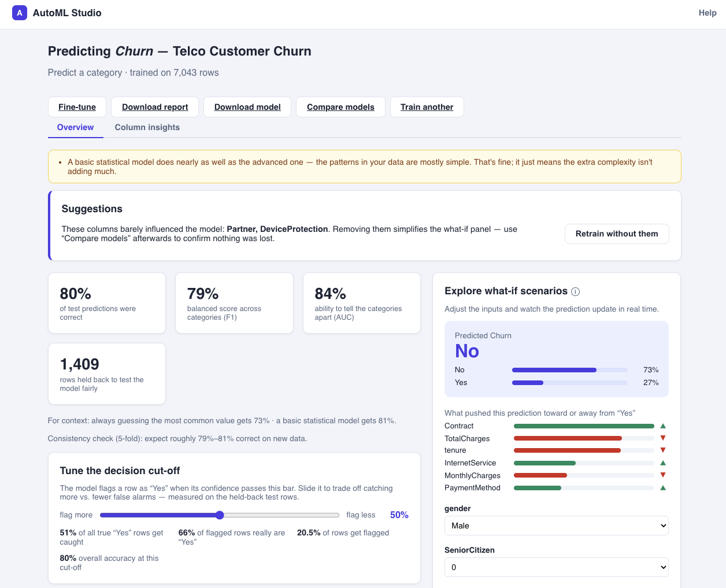Switch to the Overview tab

[x=75, y=127]
